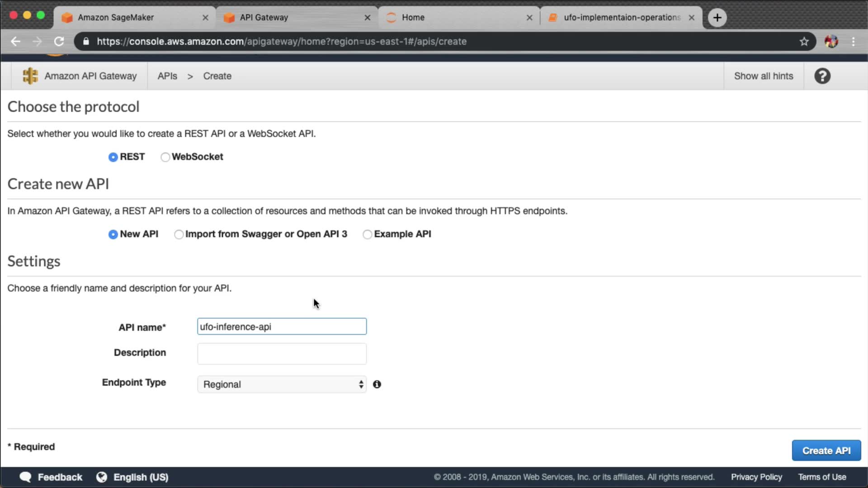The image size is (868, 488).
Task: Switch to the ufo-implementaion-operations tab
Action: (622, 18)
